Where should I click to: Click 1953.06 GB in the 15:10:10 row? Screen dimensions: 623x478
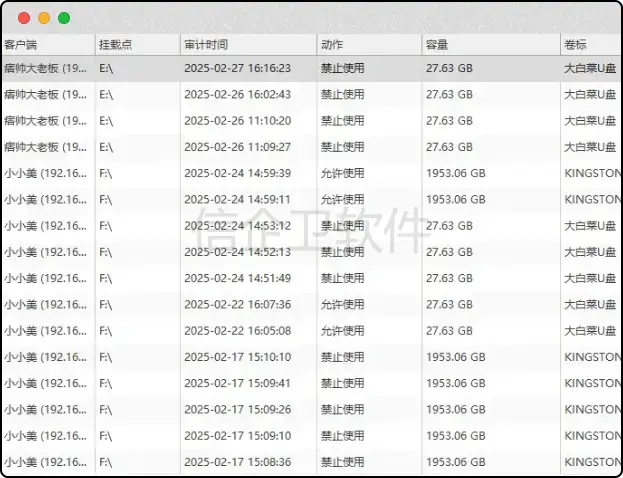tap(456, 357)
